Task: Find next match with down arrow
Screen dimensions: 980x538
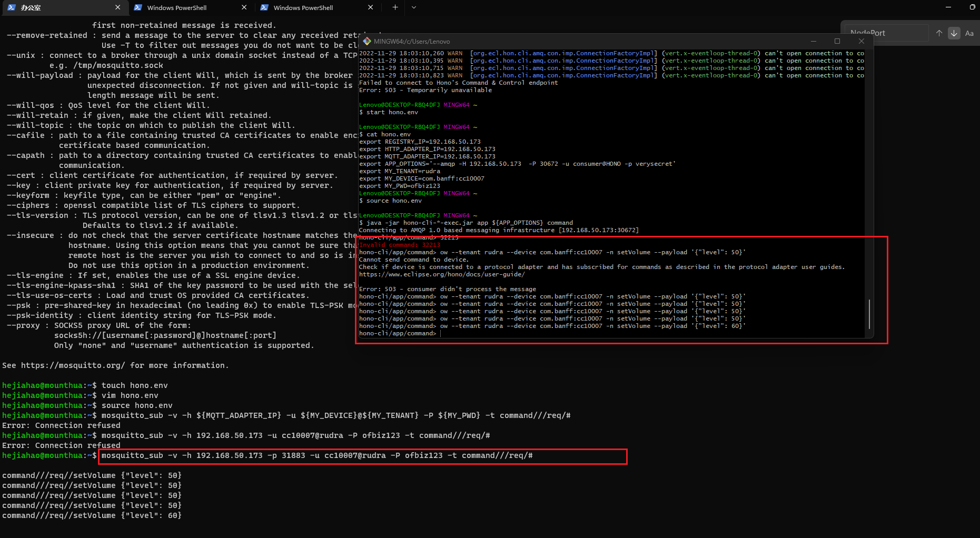Action: [954, 33]
